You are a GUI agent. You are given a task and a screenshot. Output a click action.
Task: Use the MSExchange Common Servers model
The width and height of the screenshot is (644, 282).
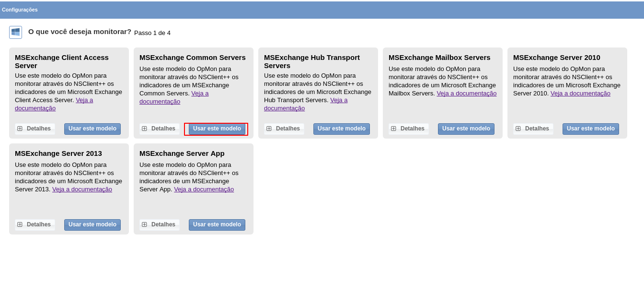click(217, 129)
